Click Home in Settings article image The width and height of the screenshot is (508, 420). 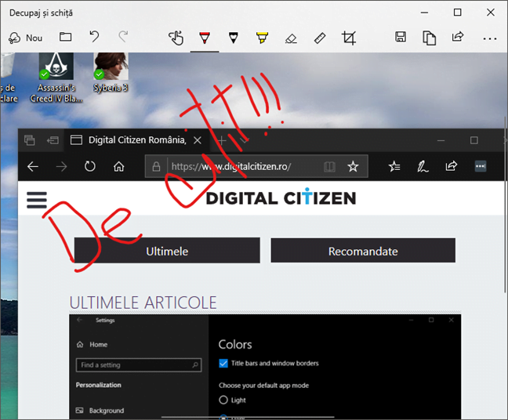[92, 345]
